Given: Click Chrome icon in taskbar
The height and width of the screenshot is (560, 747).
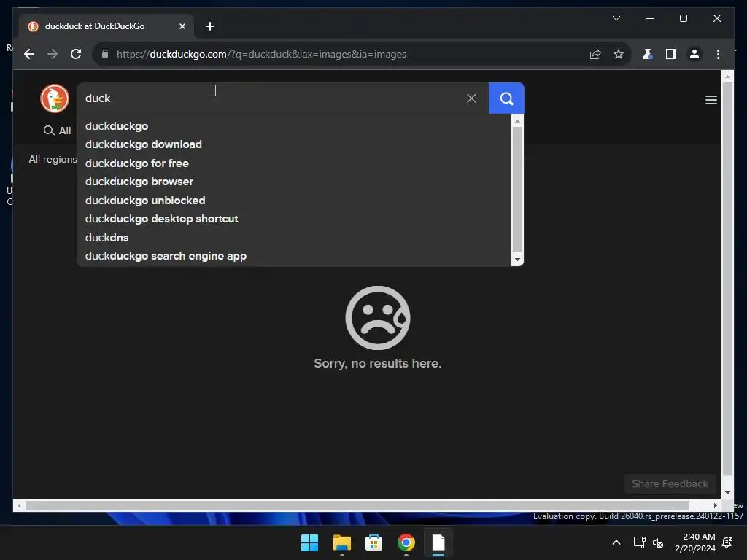Looking at the screenshot, I should coord(406,542).
